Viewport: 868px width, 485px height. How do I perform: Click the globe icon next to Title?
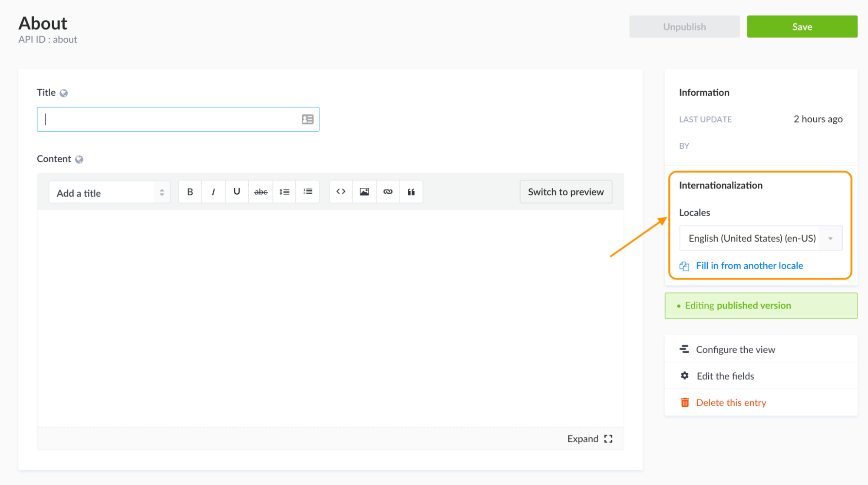[64, 92]
